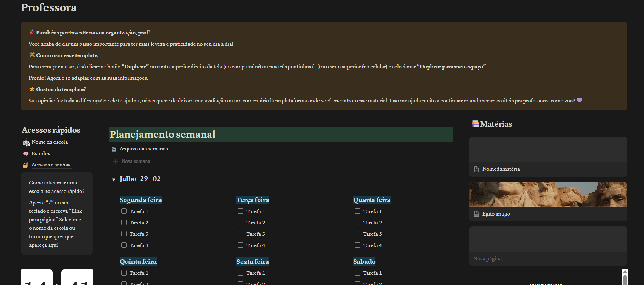This screenshot has height=285, width=644.
Task: Click the page icon beside Egito antigo
Action: (x=476, y=214)
